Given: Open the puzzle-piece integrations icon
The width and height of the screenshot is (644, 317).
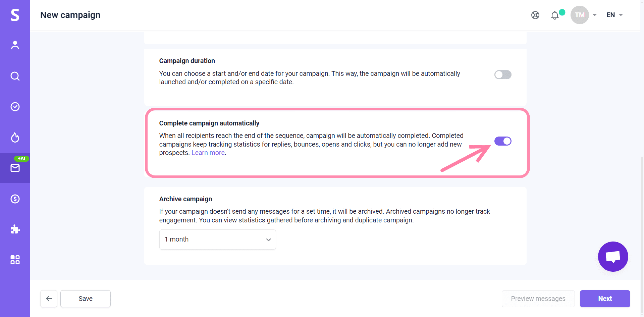Looking at the screenshot, I should (x=15, y=229).
